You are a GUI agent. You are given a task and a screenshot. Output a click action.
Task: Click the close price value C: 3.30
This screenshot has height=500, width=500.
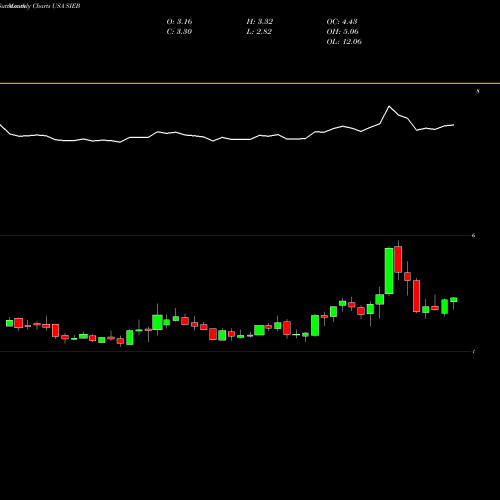(x=179, y=32)
